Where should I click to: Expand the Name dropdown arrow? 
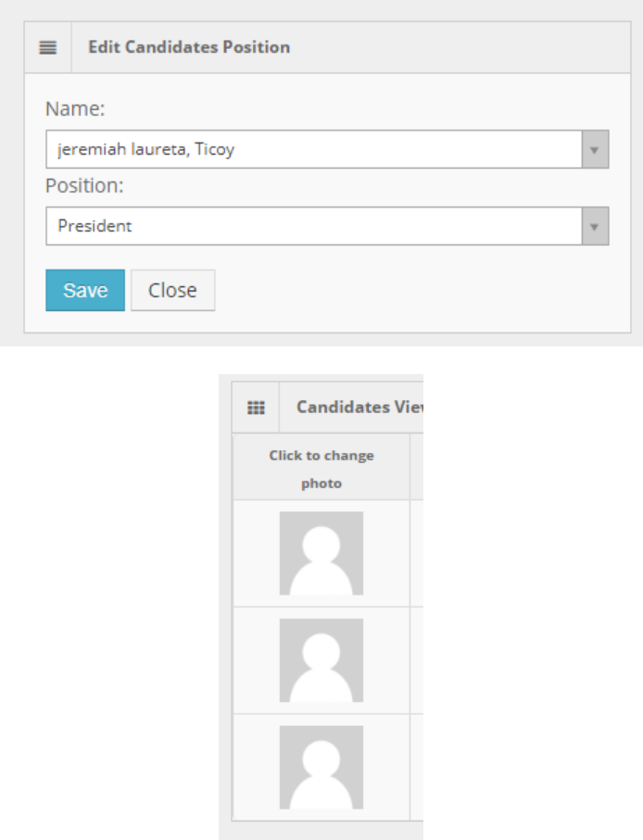[x=595, y=149]
